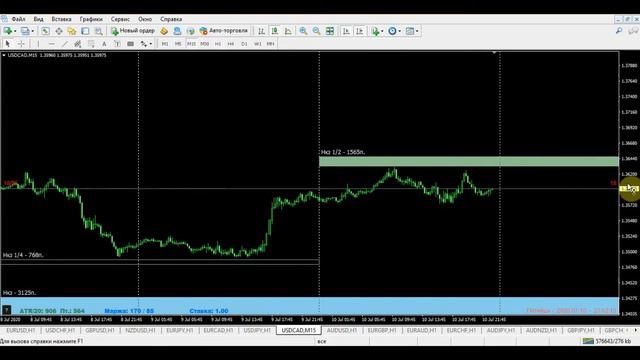Open the Файл menu
The image size is (640, 360).
pyautogui.click(x=18, y=19)
